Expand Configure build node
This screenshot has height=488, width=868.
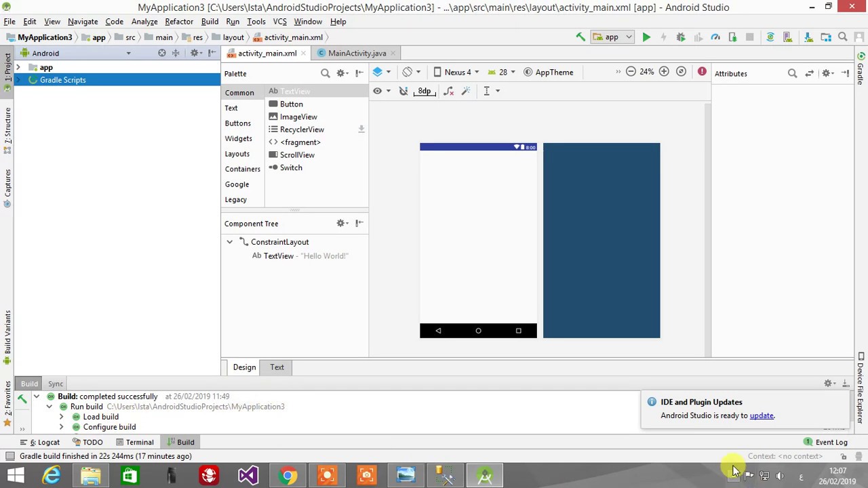click(62, 427)
